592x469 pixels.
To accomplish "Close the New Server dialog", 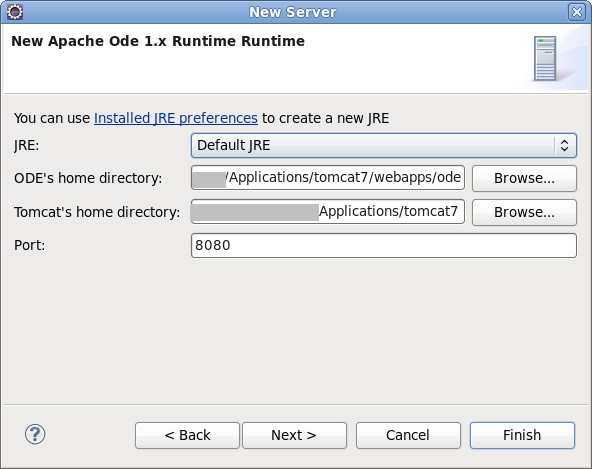I will click(577, 12).
